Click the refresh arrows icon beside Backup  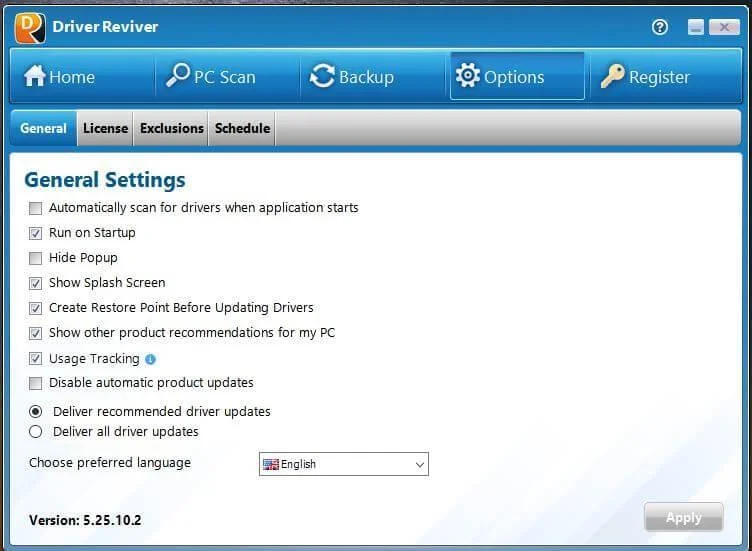point(322,76)
